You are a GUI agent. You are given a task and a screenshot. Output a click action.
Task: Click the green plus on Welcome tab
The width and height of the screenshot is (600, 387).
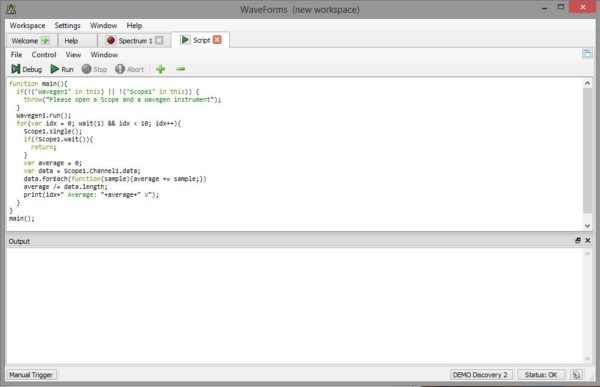pos(45,40)
